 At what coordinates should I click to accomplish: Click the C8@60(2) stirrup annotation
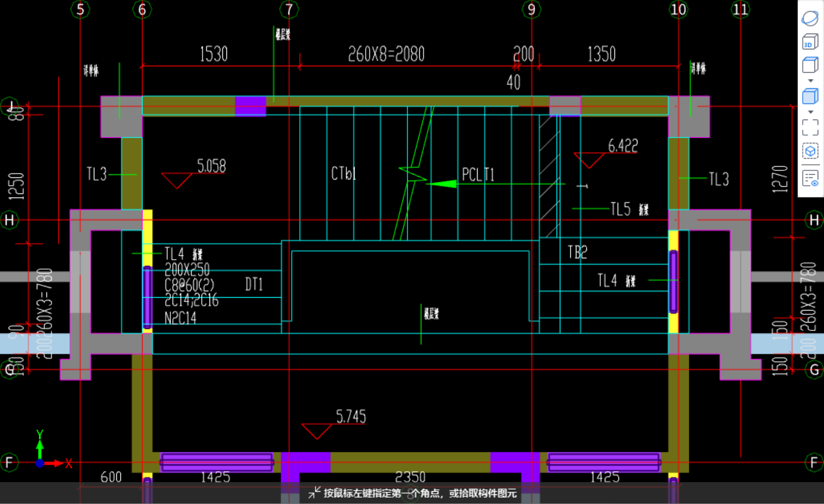190,285
